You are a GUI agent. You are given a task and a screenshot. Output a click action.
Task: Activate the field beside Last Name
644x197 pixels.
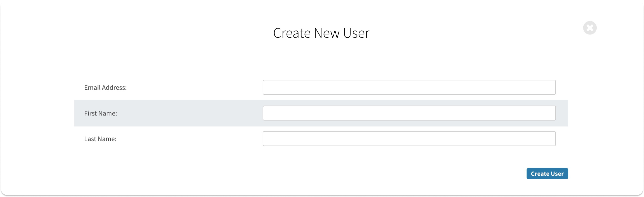409,139
